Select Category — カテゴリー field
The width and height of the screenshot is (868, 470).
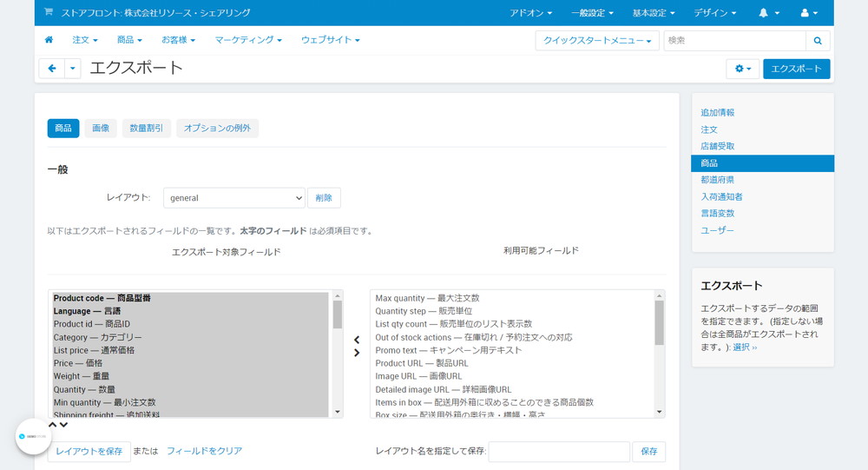click(x=190, y=337)
